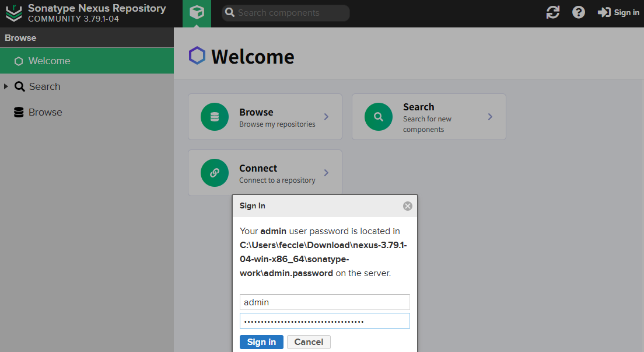This screenshot has width=644, height=352.
Task: Click the Sign in text in header
Action: (626, 13)
